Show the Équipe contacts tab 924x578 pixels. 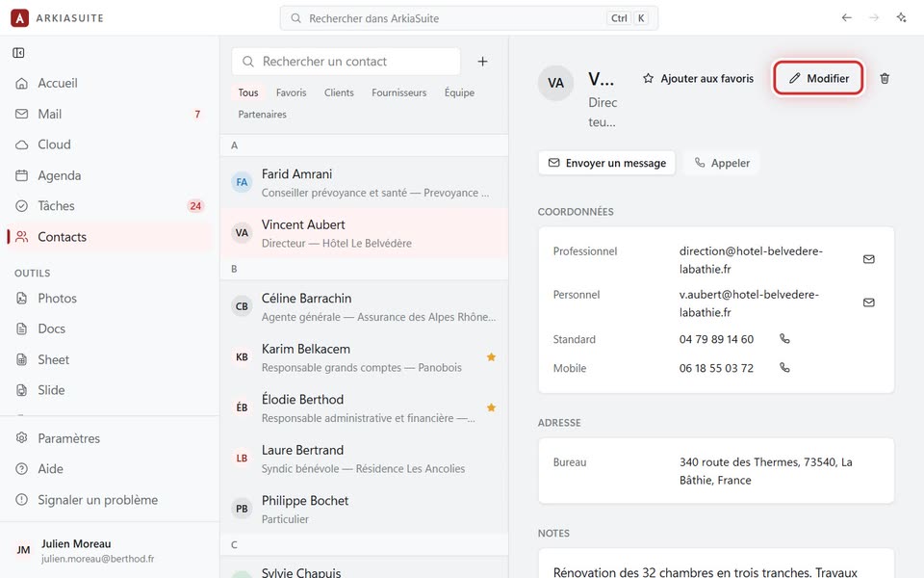[x=459, y=92]
